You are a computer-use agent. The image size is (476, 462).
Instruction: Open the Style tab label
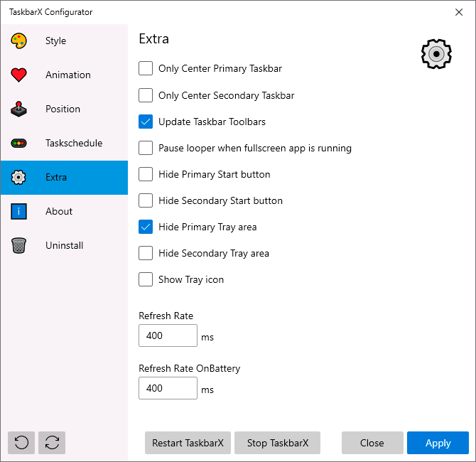tap(55, 41)
